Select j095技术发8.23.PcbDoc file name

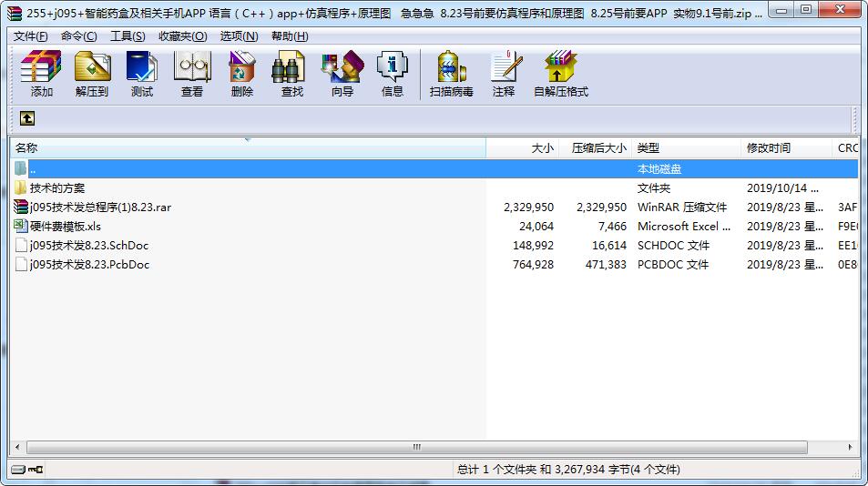[x=89, y=264]
